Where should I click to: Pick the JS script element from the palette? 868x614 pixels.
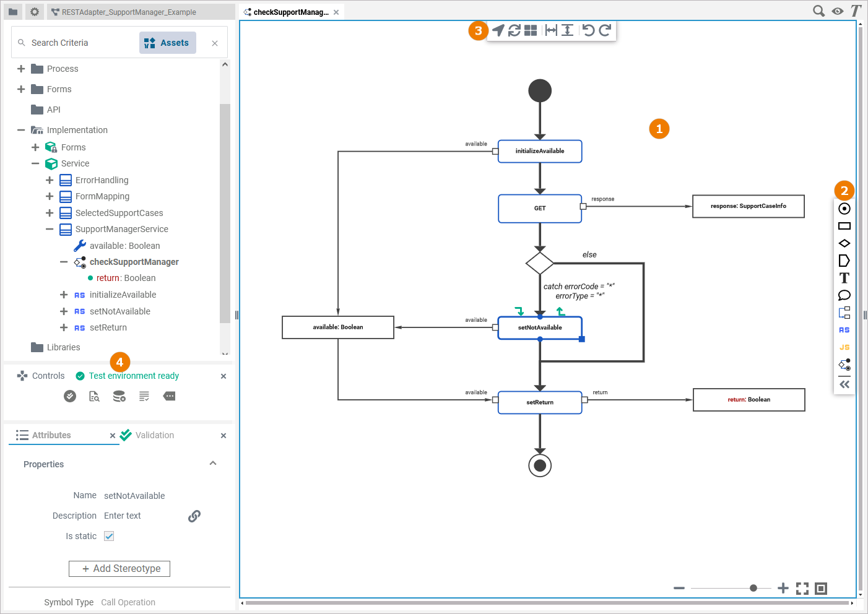coord(844,347)
